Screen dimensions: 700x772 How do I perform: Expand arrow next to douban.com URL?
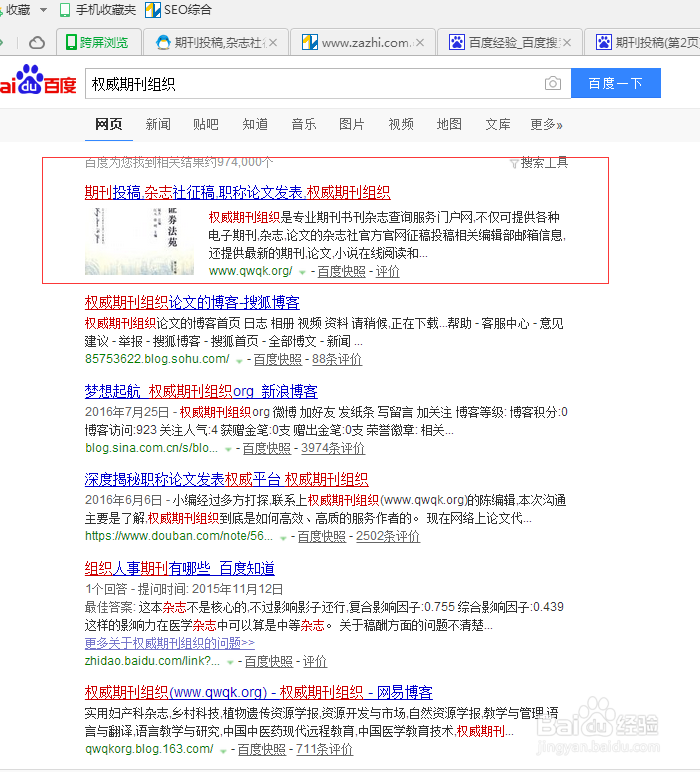[x=283, y=538]
